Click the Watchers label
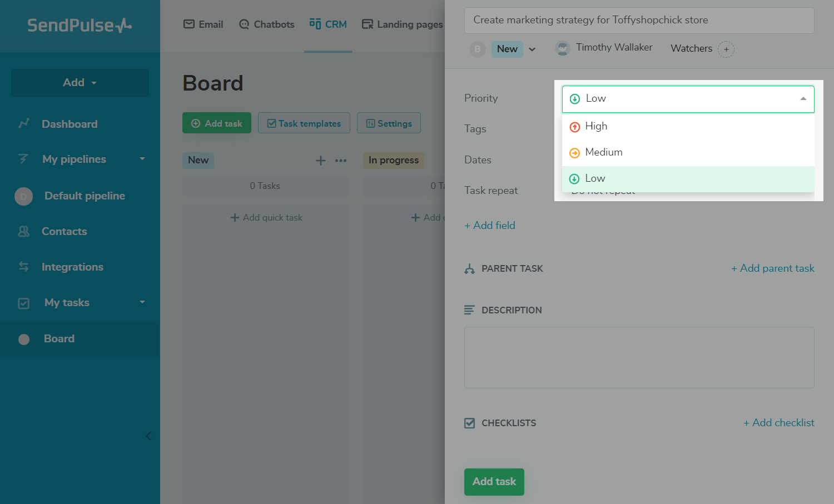 (692, 49)
